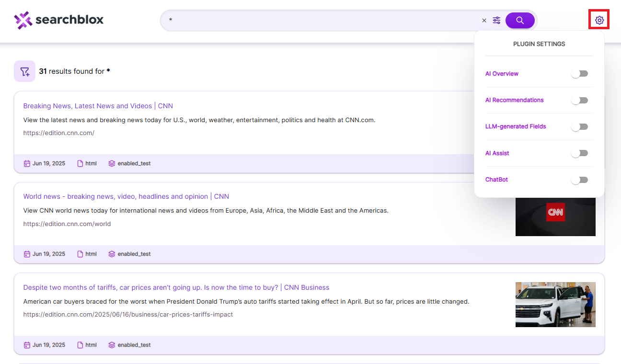Click collection layers icon on car prices result

[112, 345]
